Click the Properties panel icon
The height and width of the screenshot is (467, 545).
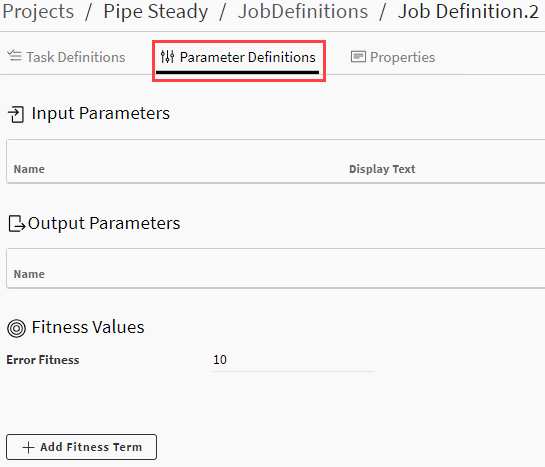click(x=358, y=57)
